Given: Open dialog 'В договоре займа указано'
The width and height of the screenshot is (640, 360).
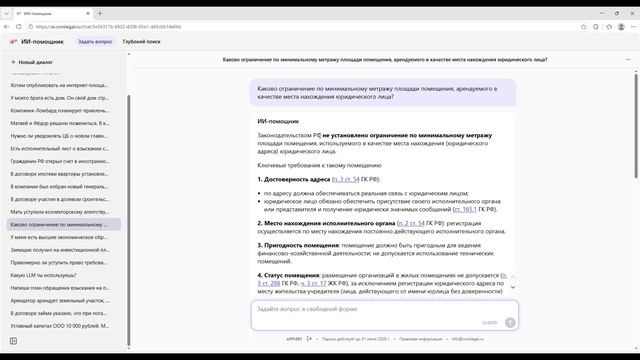Looking at the screenshot, I should (59, 313).
